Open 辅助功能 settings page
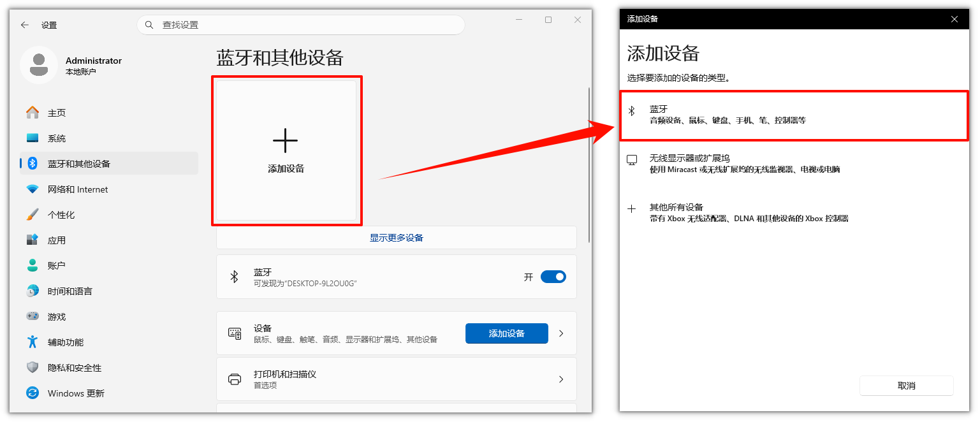The width and height of the screenshot is (980, 422). 109,342
